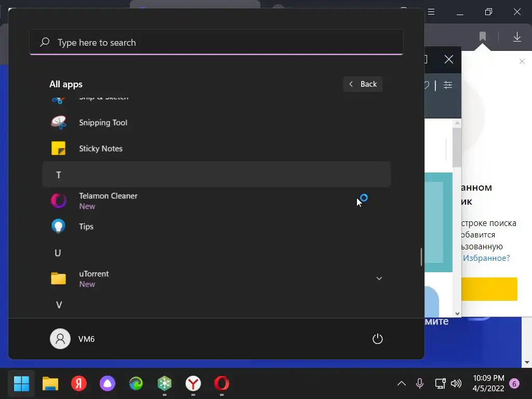This screenshot has height=399, width=532.
Task: Jump to letter T section header
Action: [x=217, y=175]
